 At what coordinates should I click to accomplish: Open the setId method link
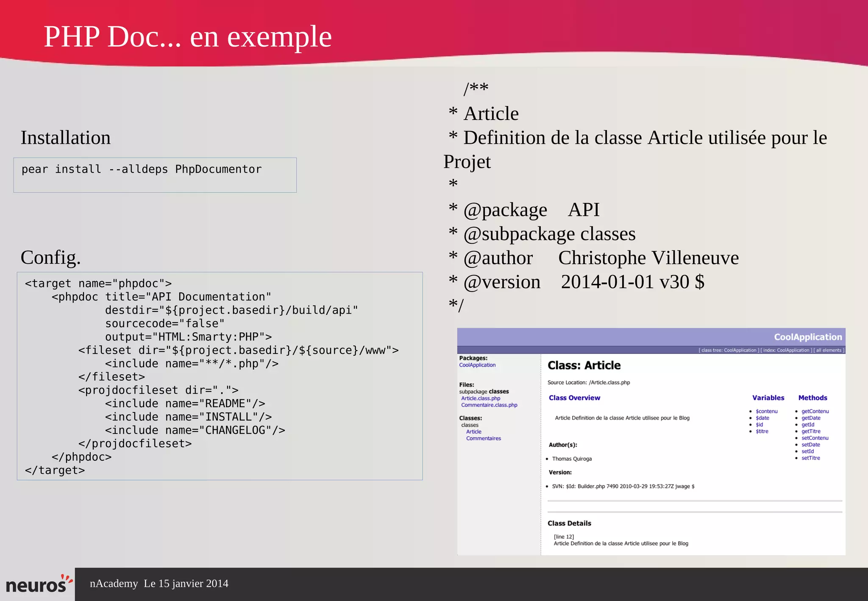click(x=807, y=451)
